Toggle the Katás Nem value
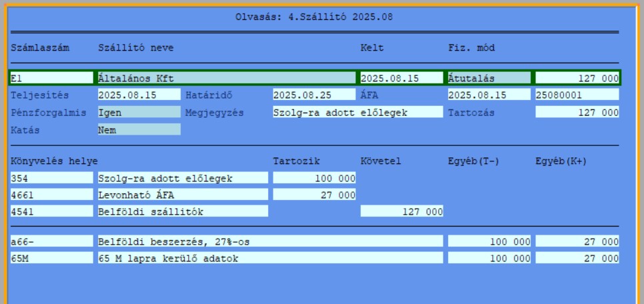 [x=139, y=130]
